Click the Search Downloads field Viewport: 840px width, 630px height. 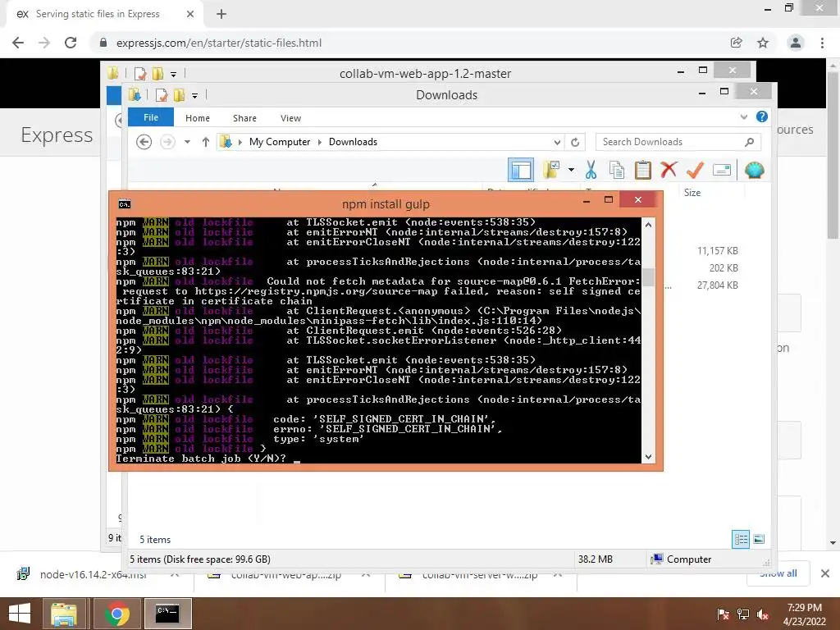point(678,142)
